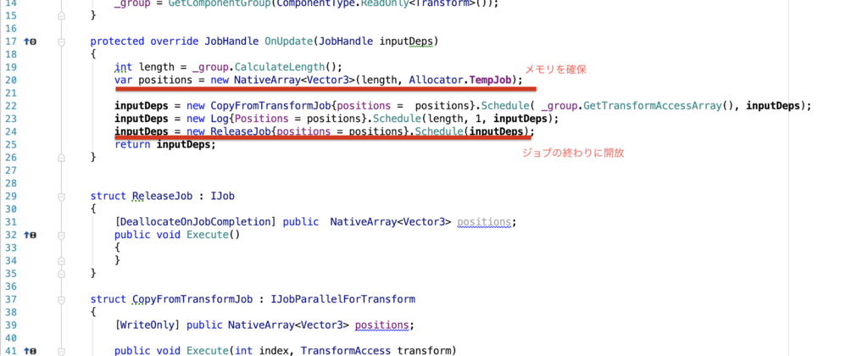Click the 'return' keyword on line 25
The width and height of the screenshot is (868, 356).
[x=133, y=144]
